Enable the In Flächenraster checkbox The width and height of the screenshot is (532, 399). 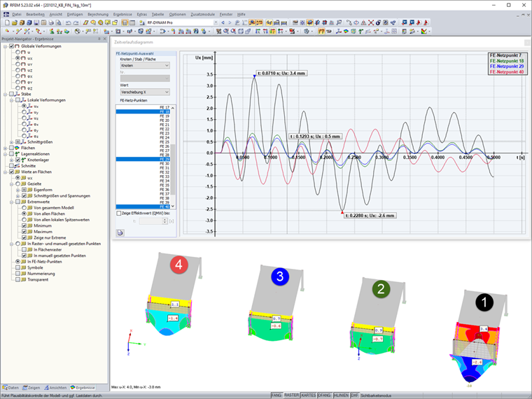click(24, 250)
